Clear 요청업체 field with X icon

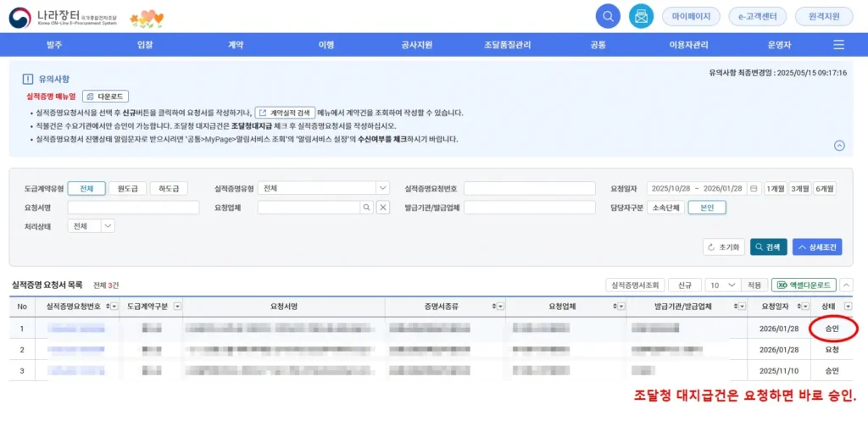pyautogui.click(x=382, y=208)
